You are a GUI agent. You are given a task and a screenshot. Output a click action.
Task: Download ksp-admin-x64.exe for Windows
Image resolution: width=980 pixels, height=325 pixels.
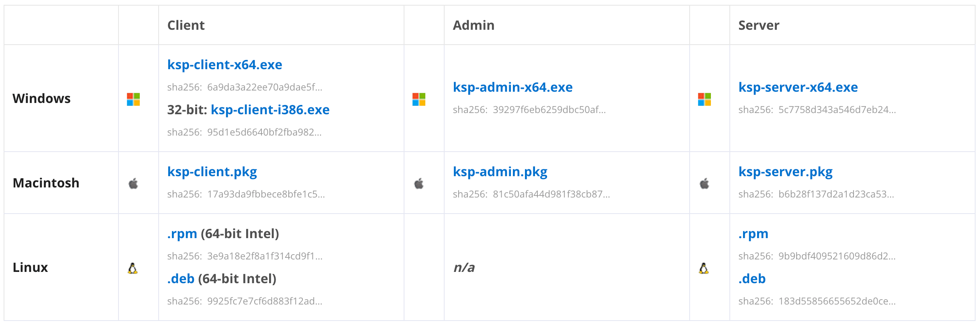click(513, 87)
